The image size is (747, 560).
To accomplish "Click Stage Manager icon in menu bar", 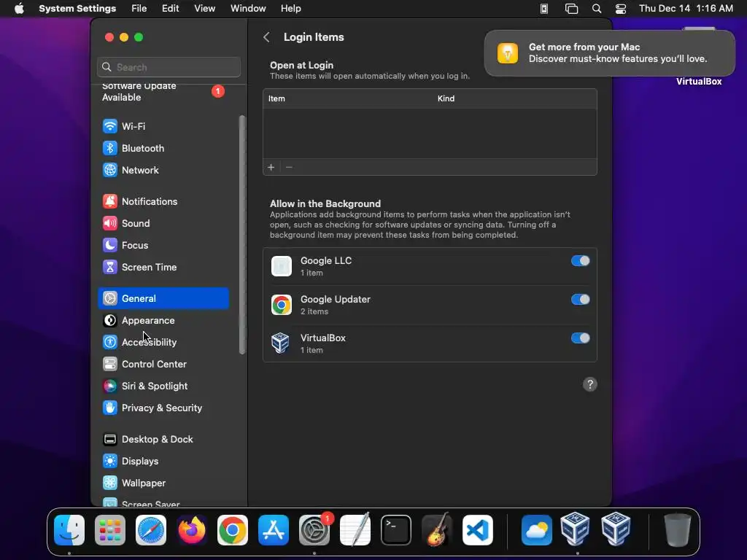I will click(x=571, y=9).
